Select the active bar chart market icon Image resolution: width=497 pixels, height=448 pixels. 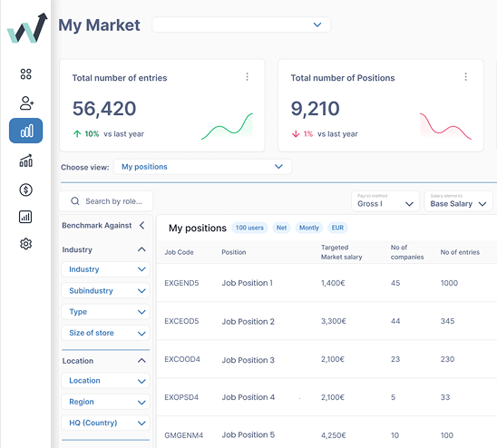pos(25,131)
